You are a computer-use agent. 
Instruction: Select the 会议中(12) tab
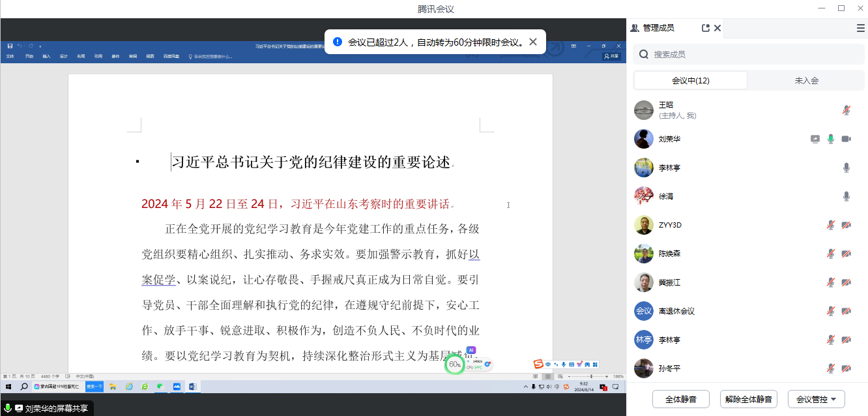691,80
